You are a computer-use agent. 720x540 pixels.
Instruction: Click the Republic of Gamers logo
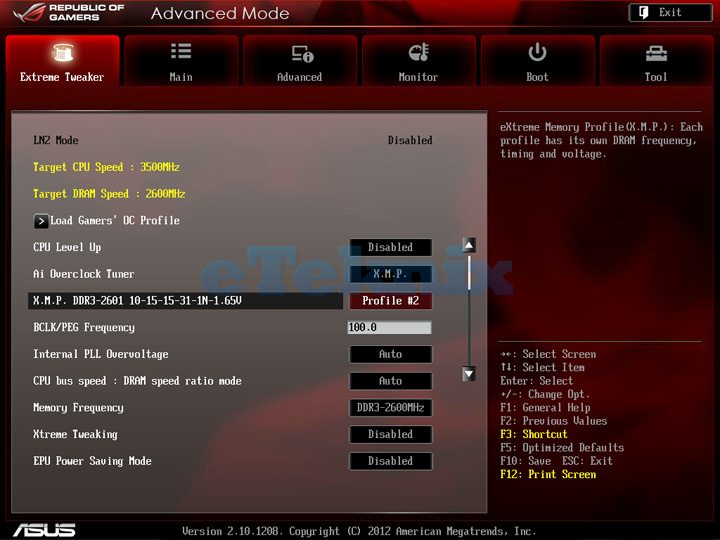coord(69,13)
